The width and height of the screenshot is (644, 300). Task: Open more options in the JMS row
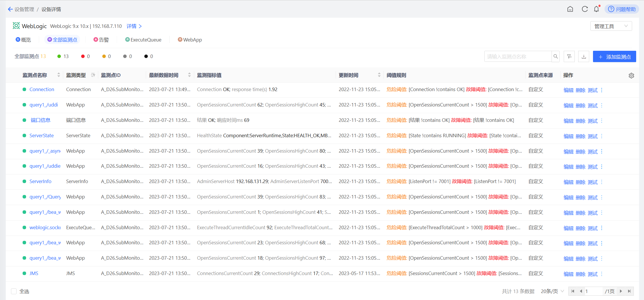coord(602,274)
